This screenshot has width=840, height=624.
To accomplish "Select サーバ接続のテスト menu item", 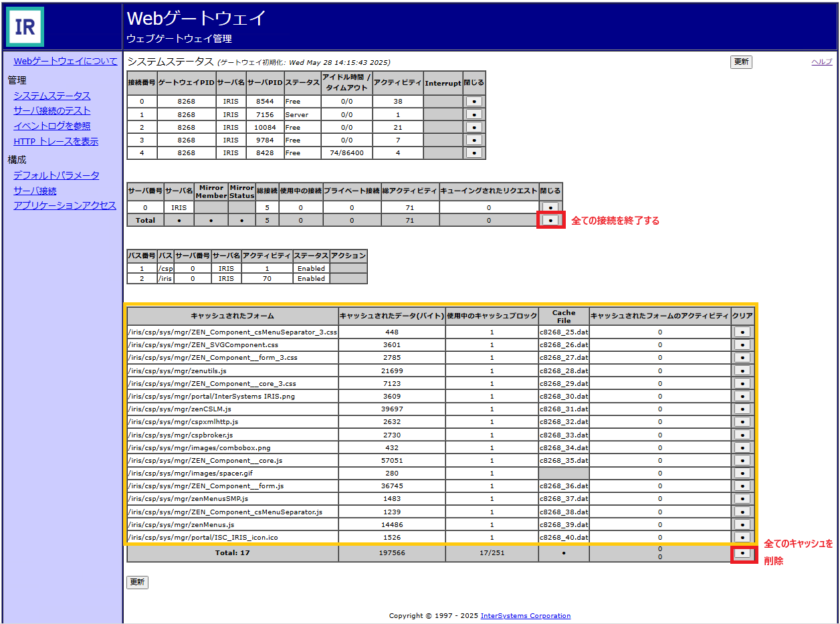I will pyautogui.click(x=51, y=110).
